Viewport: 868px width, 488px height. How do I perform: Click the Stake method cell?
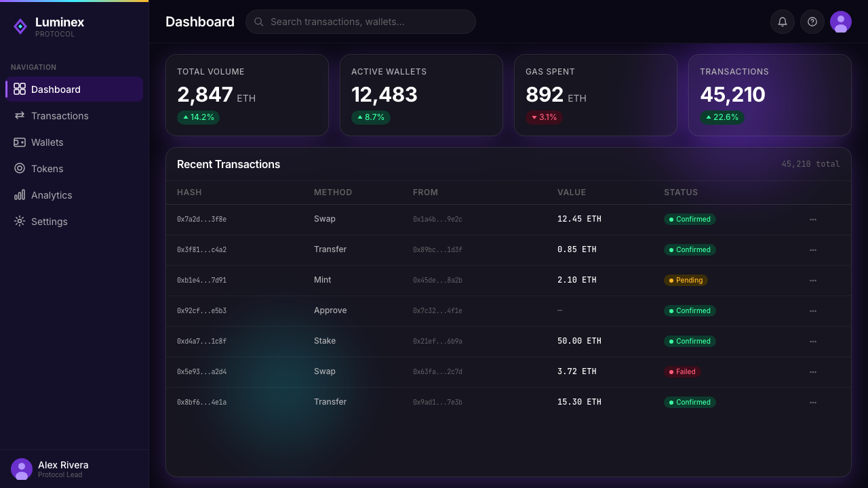coord(325,341)
